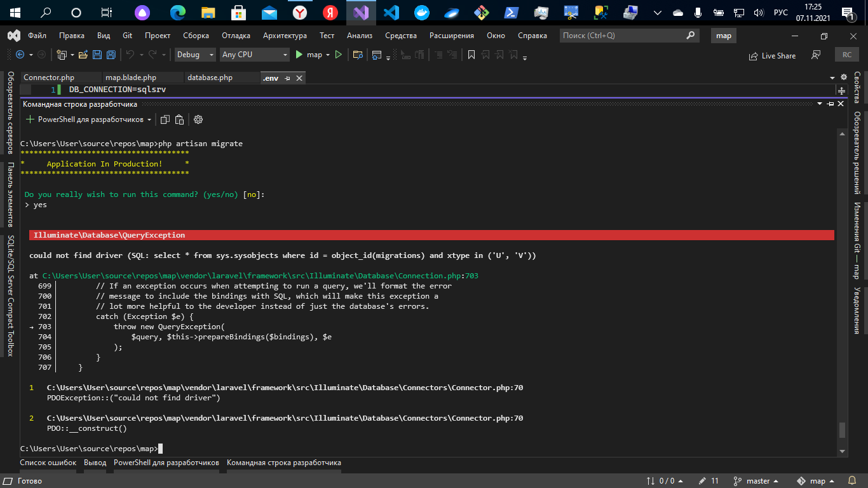
Task: Click the browser link window icon
Action: pyautogui.click(x=377, y=55)
